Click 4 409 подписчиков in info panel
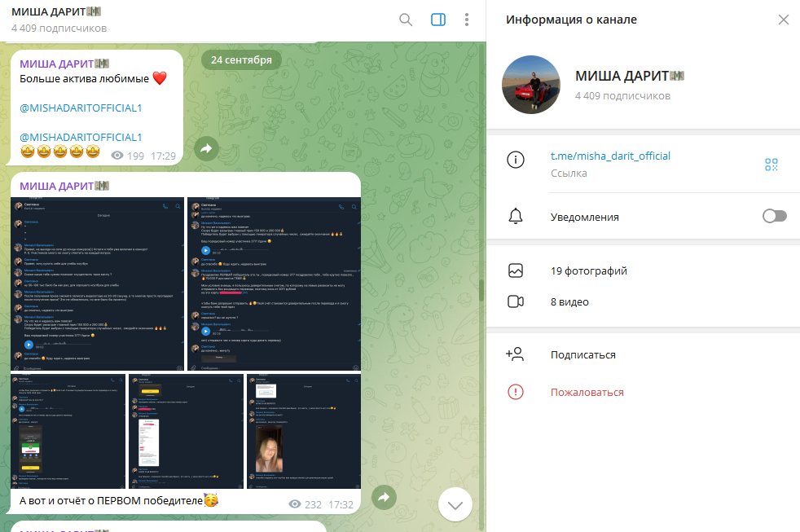 [x=623, y=96]
